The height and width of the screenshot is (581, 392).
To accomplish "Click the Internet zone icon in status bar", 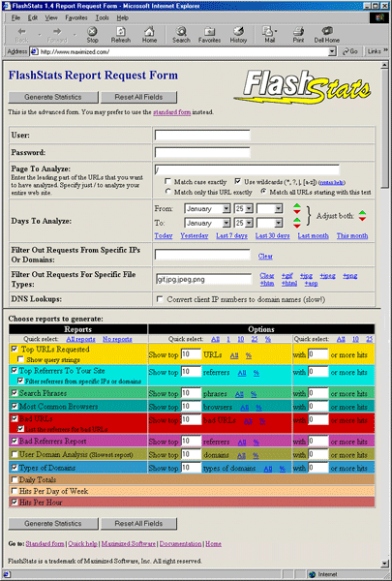I will coord(313,574).
